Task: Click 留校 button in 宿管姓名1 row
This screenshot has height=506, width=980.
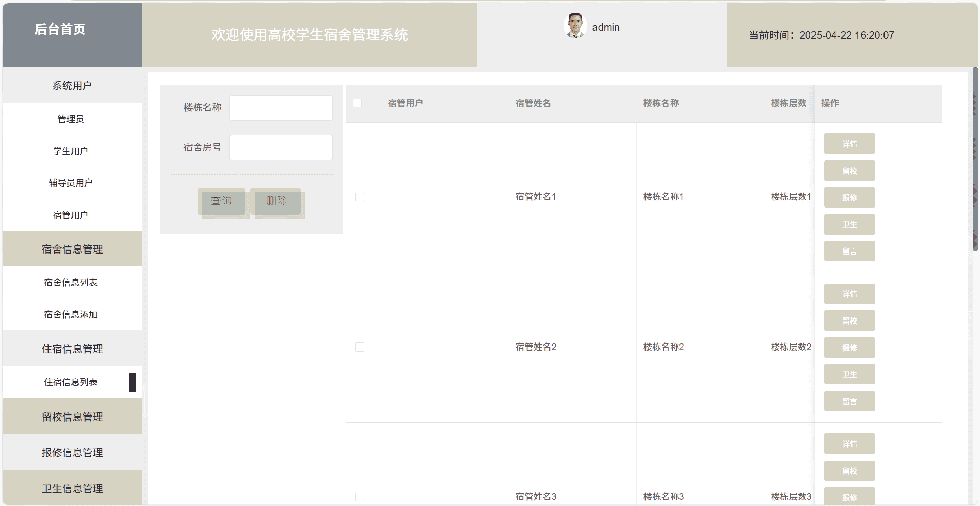Action: coord(850,171)
